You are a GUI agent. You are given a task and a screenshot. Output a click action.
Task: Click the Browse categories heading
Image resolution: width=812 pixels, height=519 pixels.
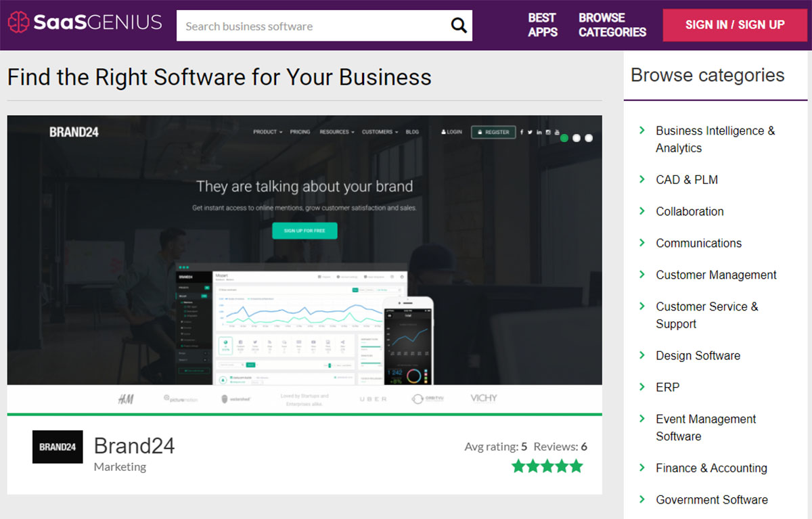point(707,75)
